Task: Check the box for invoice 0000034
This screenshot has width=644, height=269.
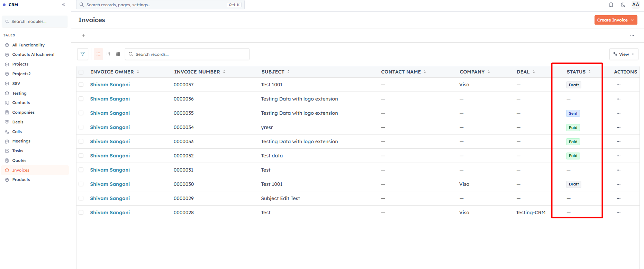Action: 81,127
